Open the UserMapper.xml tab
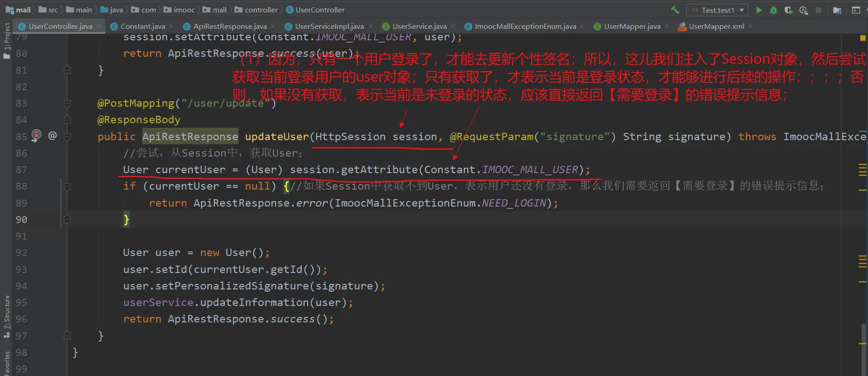 (x=716, y=27)
